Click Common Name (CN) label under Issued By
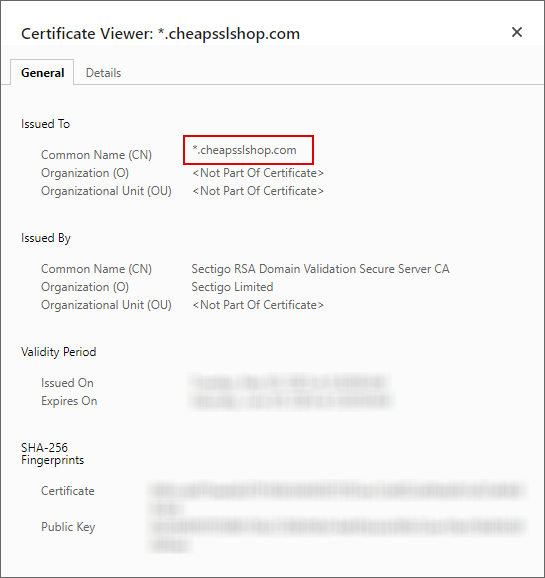This screenshot has width=545, height=578. 96,269
